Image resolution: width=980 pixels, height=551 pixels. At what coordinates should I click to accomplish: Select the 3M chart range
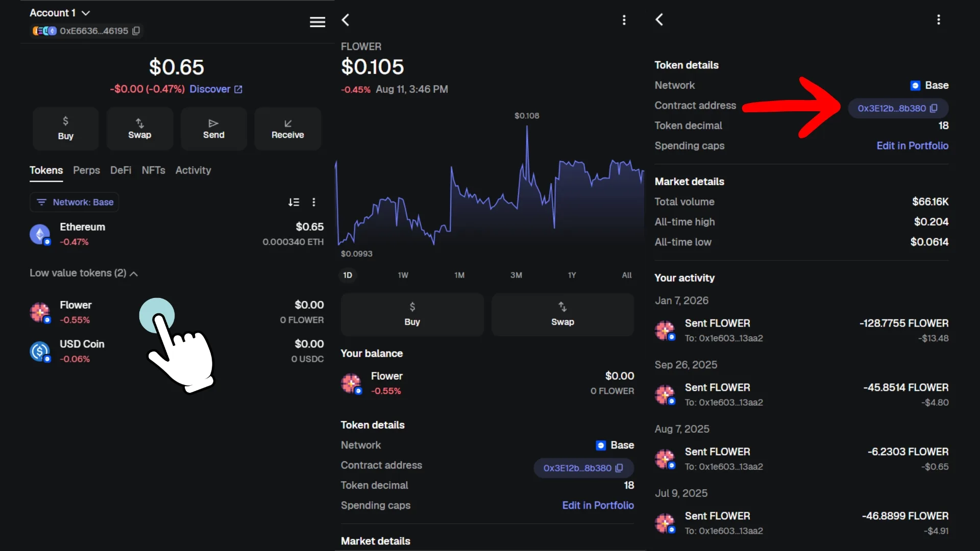click(516, 275)
